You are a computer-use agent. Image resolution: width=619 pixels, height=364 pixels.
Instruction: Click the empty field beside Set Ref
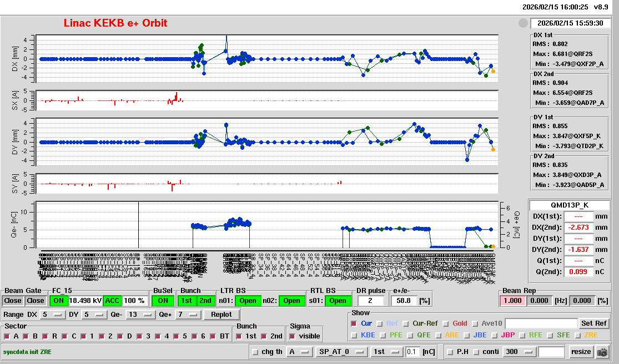541,323
